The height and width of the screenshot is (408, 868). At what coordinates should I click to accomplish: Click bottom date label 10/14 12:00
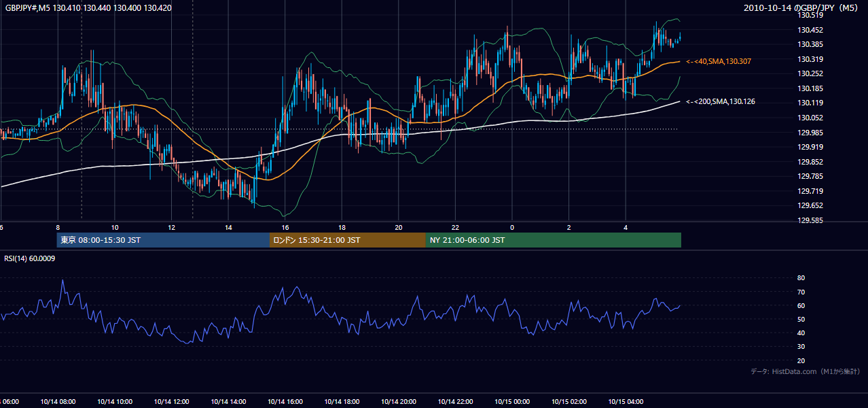[172, 401]
